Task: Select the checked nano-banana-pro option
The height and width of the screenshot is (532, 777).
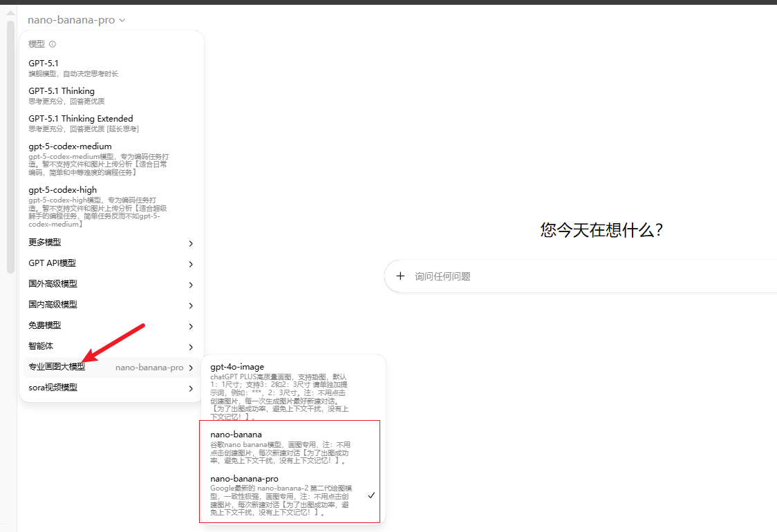Action: tap(292, 495)
